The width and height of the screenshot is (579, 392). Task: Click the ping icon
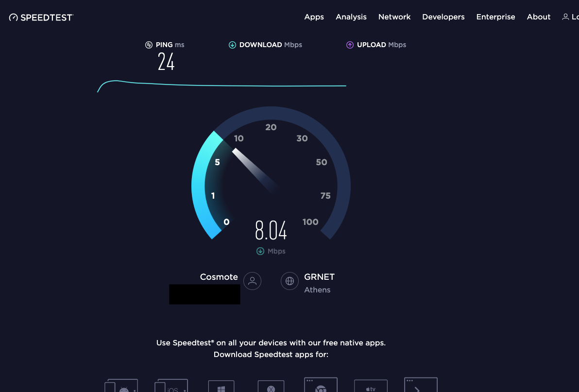(149, 45)
